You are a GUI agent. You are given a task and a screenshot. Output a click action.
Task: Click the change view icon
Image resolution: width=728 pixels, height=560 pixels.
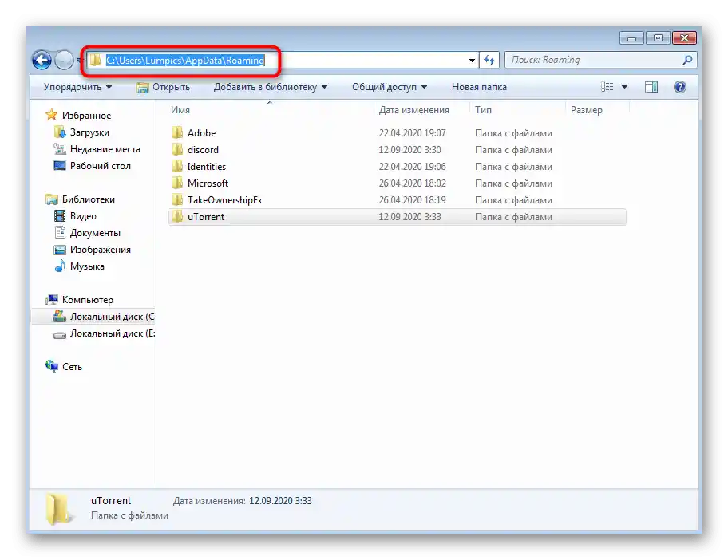click(607, 87)
